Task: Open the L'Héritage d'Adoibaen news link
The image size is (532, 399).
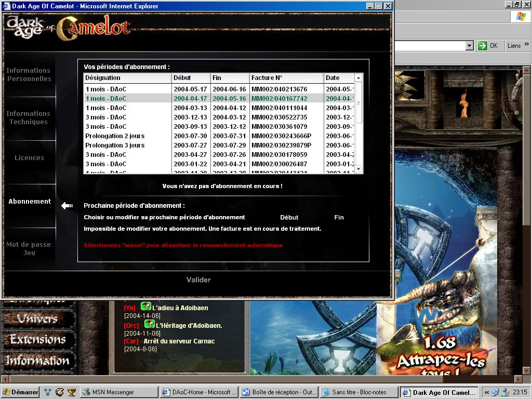Action: [x=189, y=325]
